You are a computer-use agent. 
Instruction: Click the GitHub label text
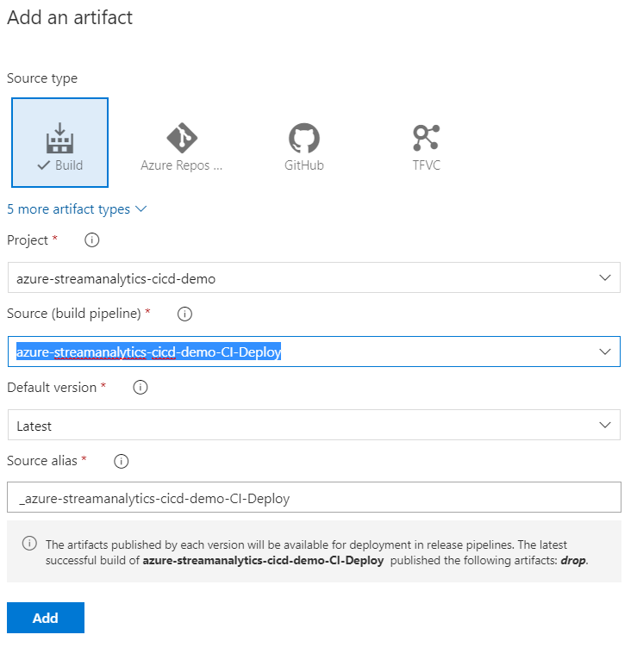coord(304,165)
